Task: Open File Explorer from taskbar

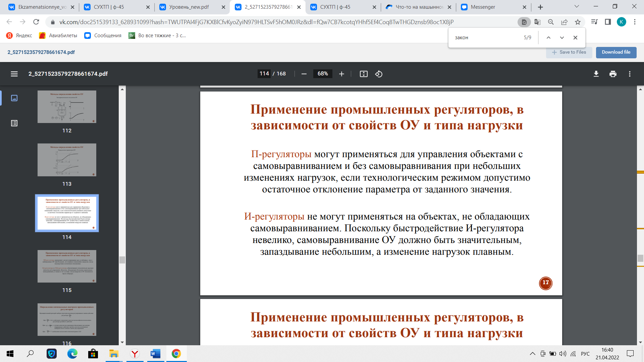Action: (114, 354)
